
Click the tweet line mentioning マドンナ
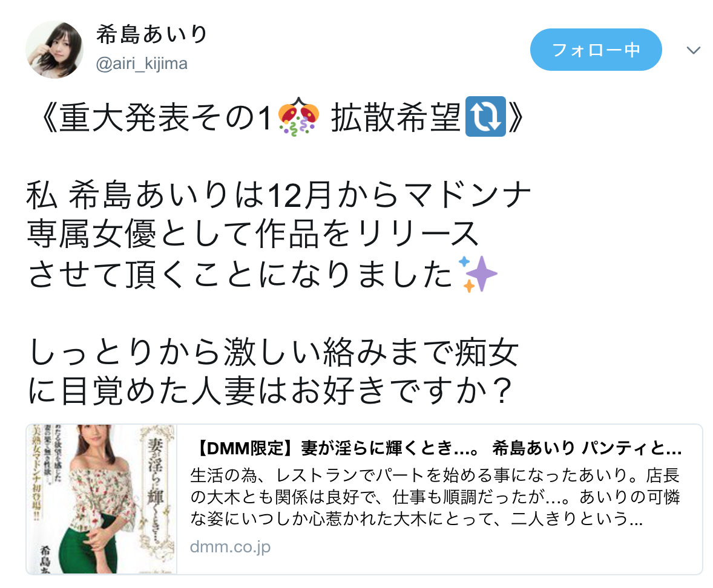(x=278, y=194)
